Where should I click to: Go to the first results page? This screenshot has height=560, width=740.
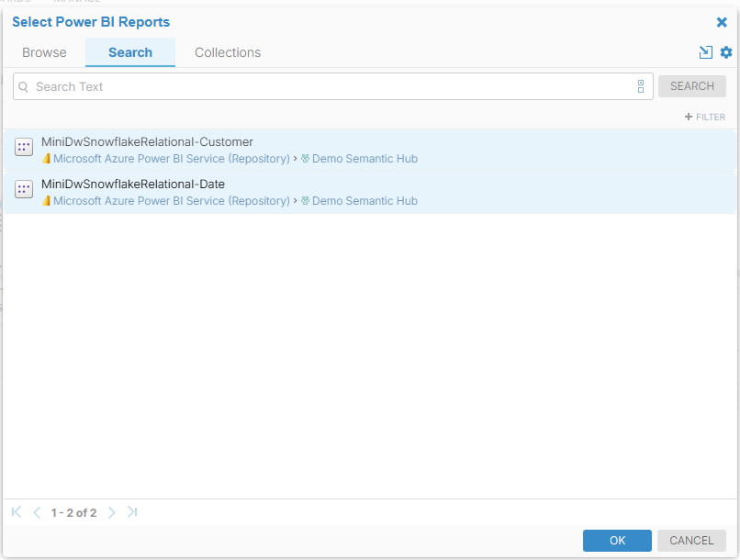[17, 512]
